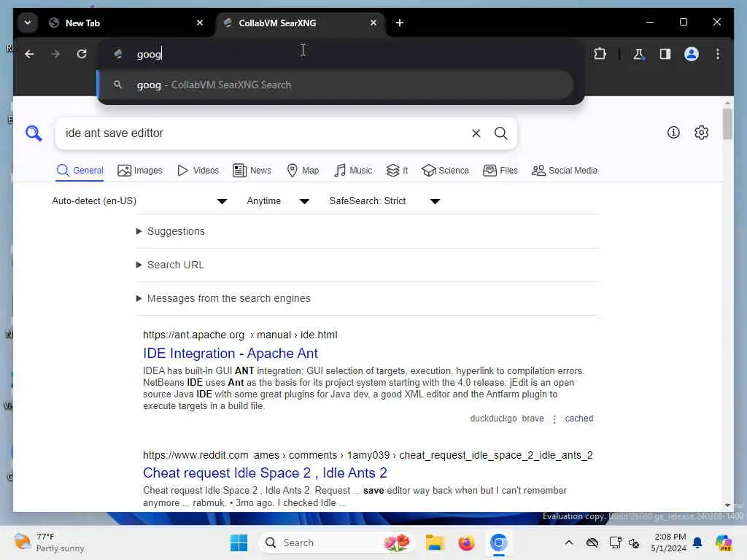Open the Anytime time range dropdown
747x560 pixels.
tap(278, 201)
